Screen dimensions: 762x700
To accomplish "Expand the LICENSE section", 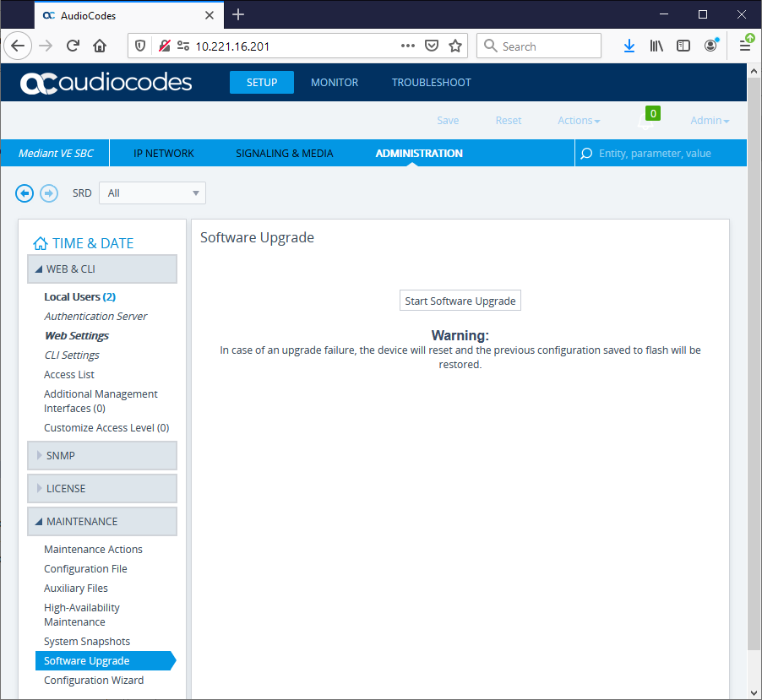I will point(102,488).
